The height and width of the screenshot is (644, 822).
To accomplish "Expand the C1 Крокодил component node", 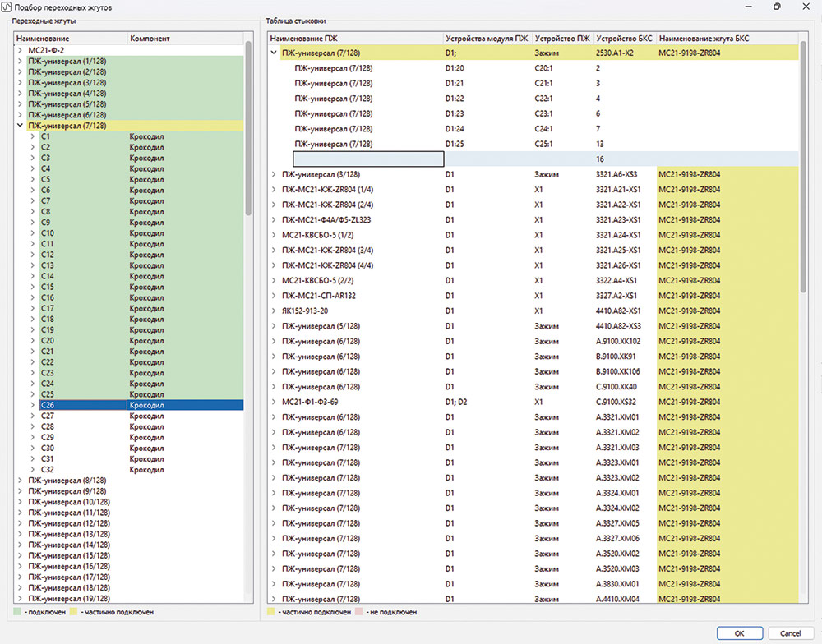I will tap(33, 136).
